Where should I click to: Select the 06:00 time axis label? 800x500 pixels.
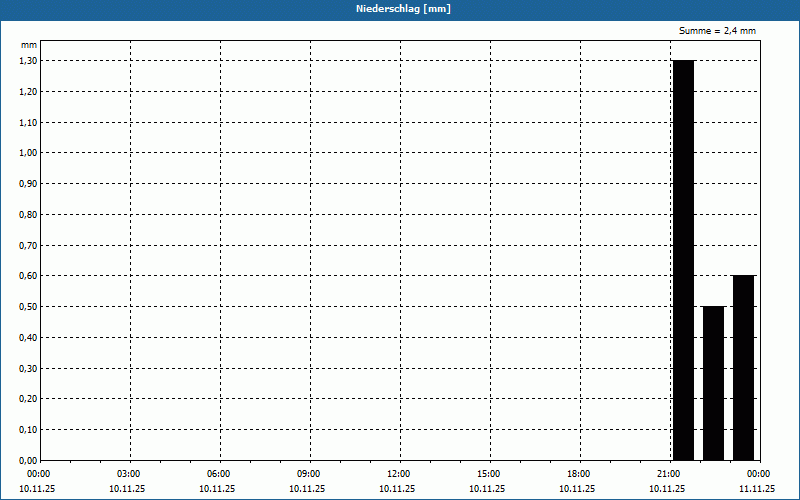click(x=218, y=474)
